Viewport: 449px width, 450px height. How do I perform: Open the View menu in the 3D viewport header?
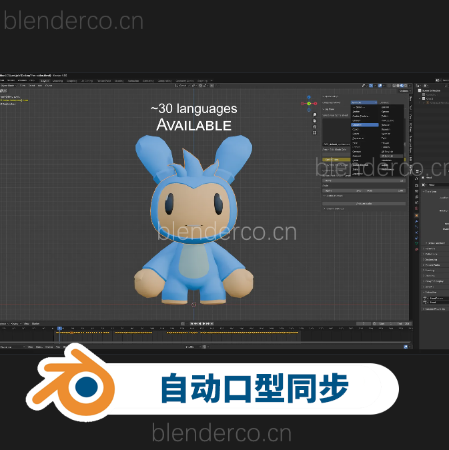pyautogui.click(x=23, y=86)
